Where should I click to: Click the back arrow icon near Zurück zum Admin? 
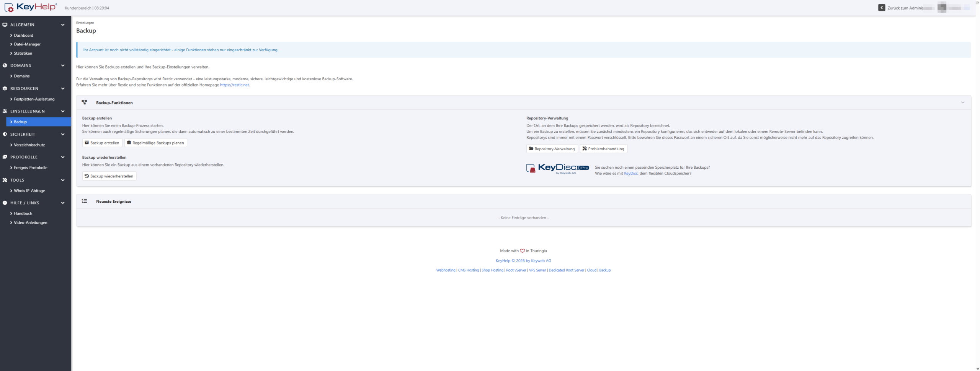coord(882,8)
